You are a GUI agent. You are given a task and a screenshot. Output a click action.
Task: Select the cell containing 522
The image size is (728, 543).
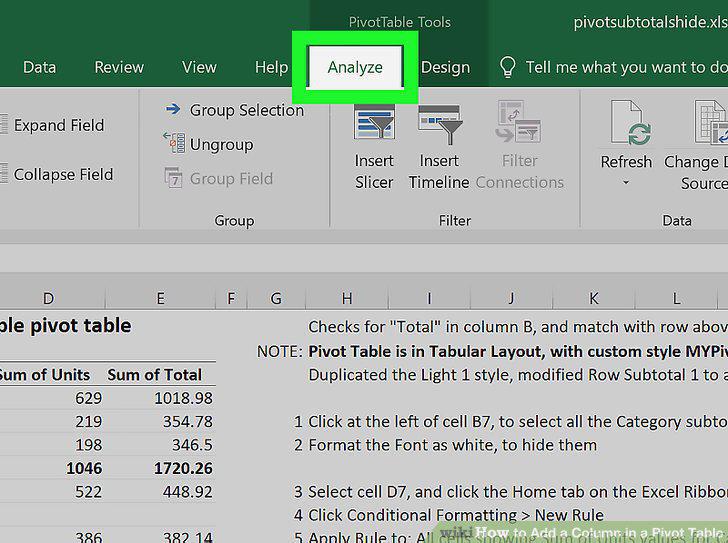point(88,491)
